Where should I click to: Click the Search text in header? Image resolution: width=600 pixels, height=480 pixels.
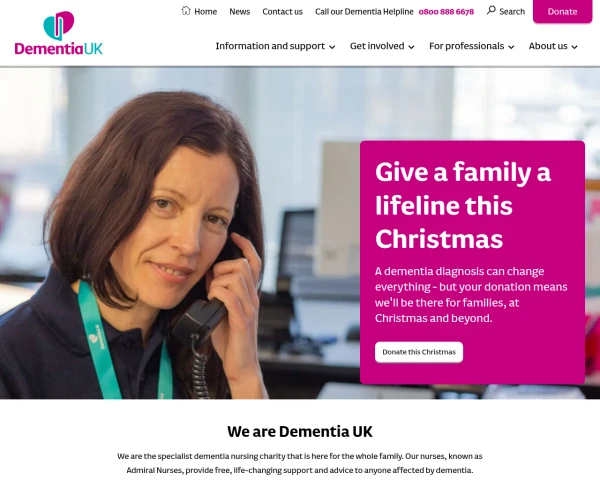[512, 12]
